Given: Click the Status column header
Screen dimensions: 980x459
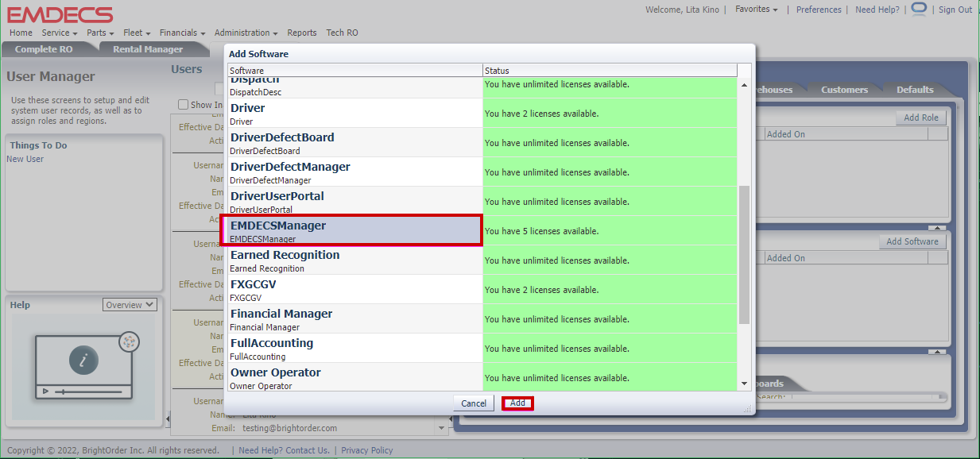Looking at the screenshot, I should point(610,71).
